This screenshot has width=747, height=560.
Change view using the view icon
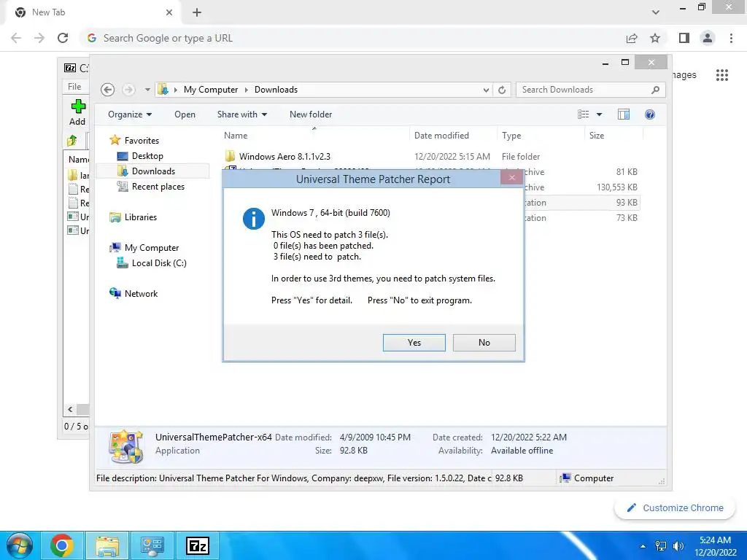pos(583,114)
